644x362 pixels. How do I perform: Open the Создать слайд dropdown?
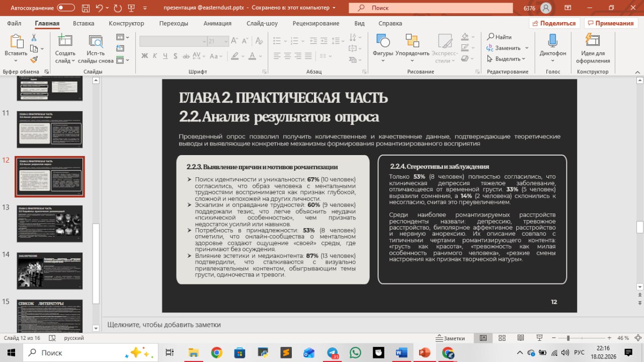point(65,57)
